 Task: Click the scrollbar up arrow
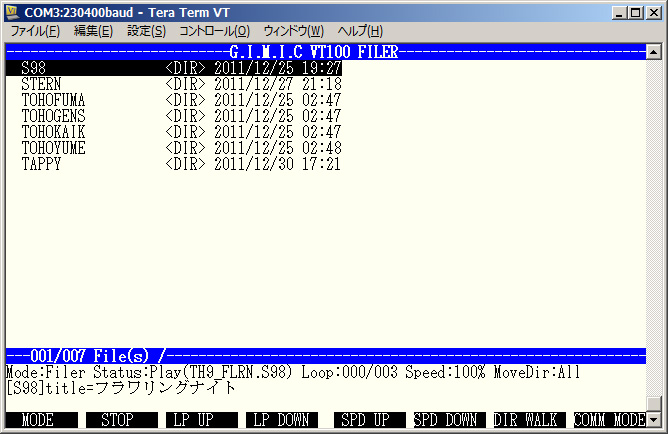point(653,51)
